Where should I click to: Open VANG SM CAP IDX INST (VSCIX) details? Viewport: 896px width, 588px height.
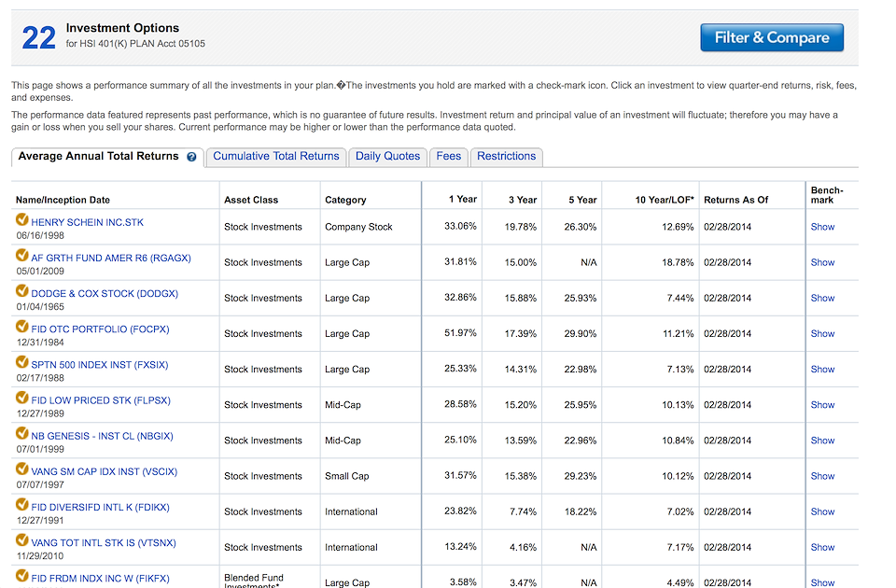click(104, 471)
